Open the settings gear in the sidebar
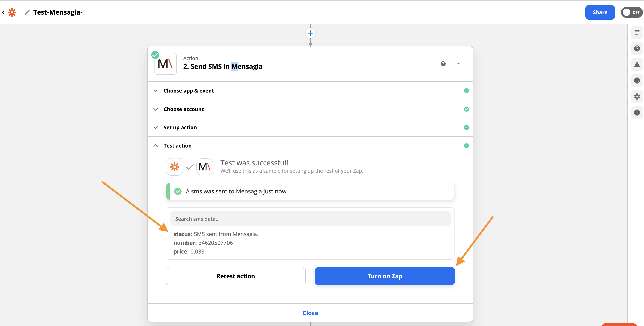Screen dimensions: 644x326 pyautogui.click(x=637, y=96)
